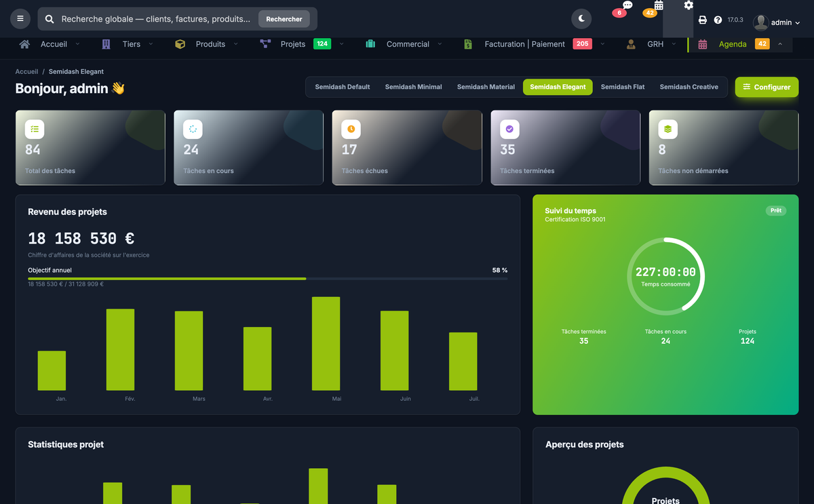Viewport: 814px width, 504px height.
Task: Open the Facturation | Paiement menu label
Action: tap(524, 44)
